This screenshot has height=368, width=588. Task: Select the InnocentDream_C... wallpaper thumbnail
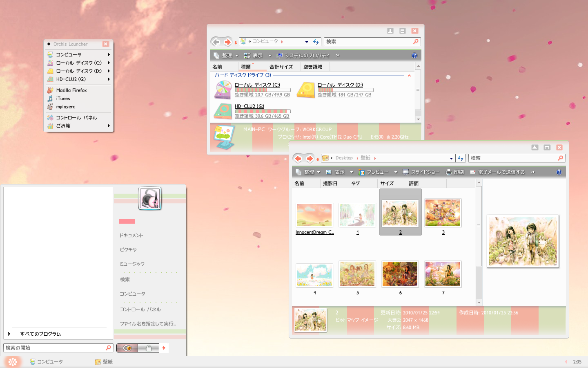click(x=314, y=215)
